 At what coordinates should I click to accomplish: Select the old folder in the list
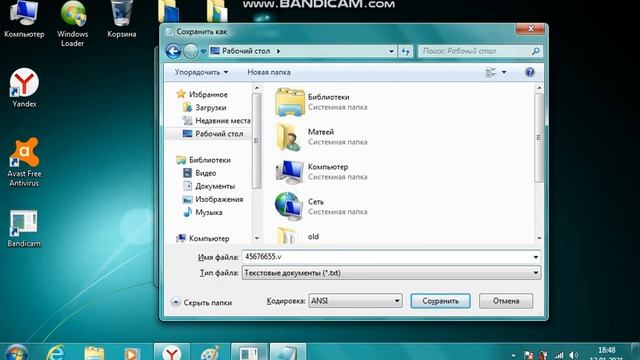[313, 237]
